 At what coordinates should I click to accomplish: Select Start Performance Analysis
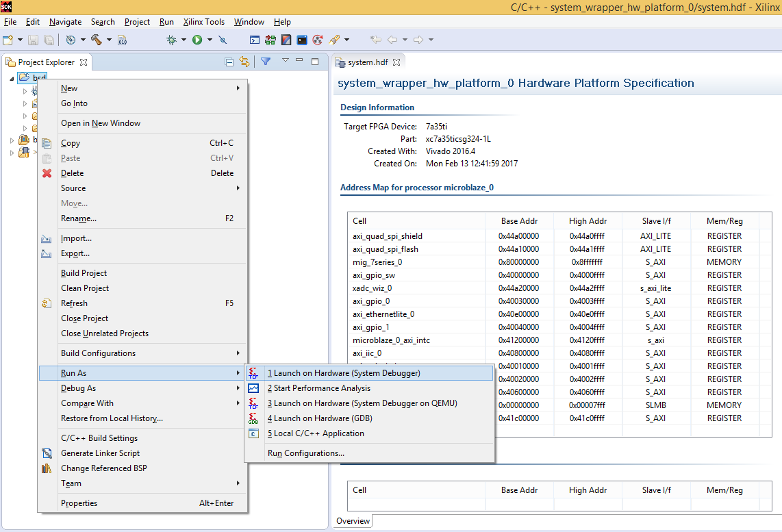coord(370,388)
